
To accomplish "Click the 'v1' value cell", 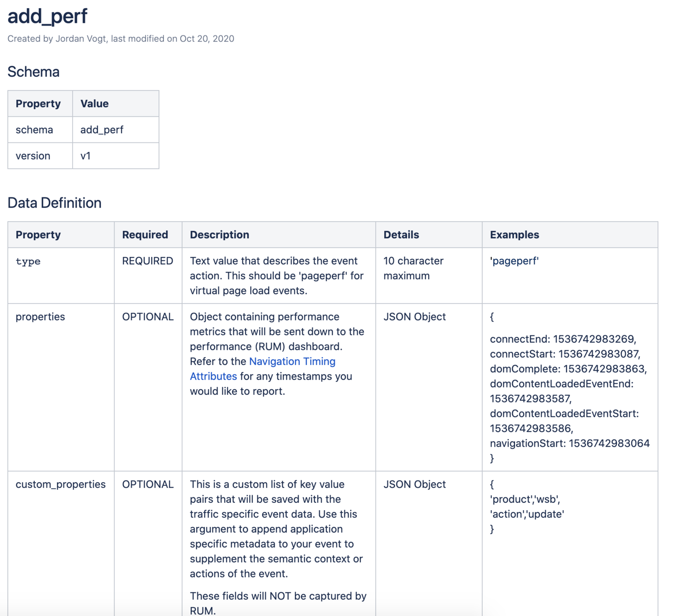I will 116,156.
